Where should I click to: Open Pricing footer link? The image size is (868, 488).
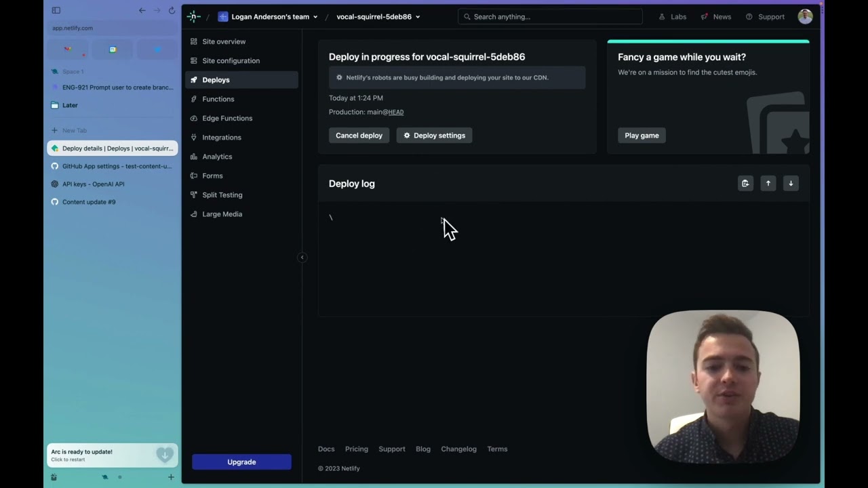click(356, 449)
